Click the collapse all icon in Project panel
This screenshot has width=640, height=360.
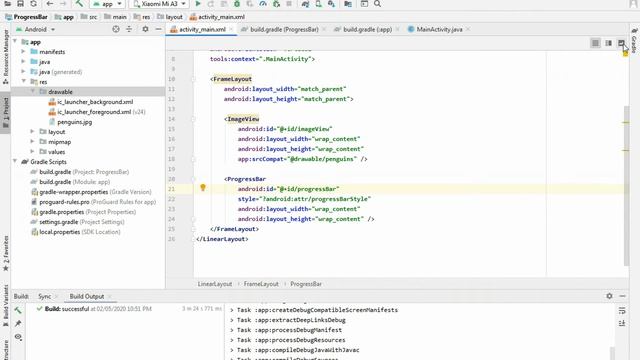click(x=129, y=29)
